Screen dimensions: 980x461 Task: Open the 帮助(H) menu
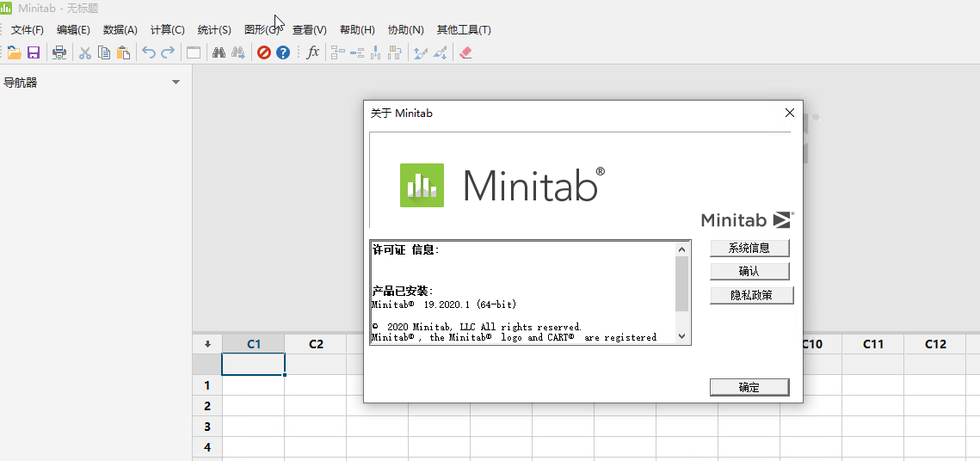point(358,30)
